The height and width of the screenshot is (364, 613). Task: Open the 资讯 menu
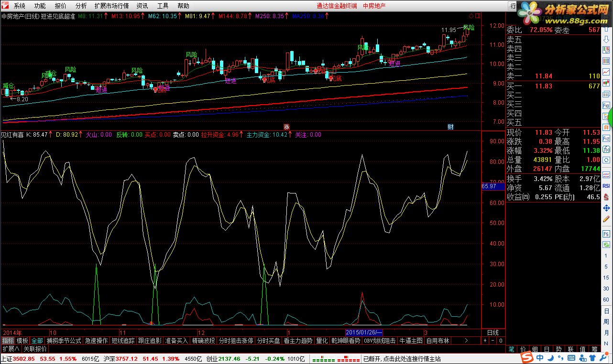click(x=142, y=6)
